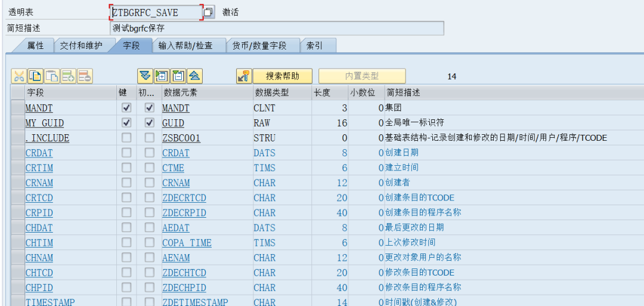Viewport: 644px width, 306px height.
Task: Open the GUID data element link
Action: pos(173,123)
